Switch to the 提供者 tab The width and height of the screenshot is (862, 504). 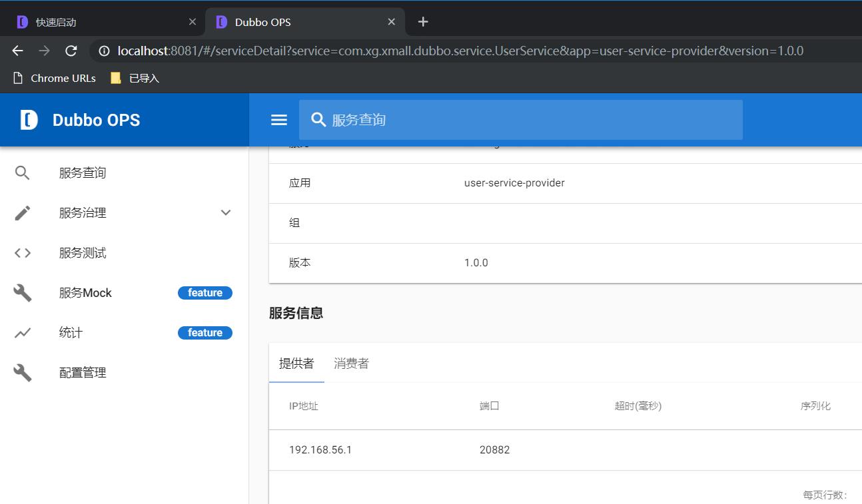coord(296,363)
